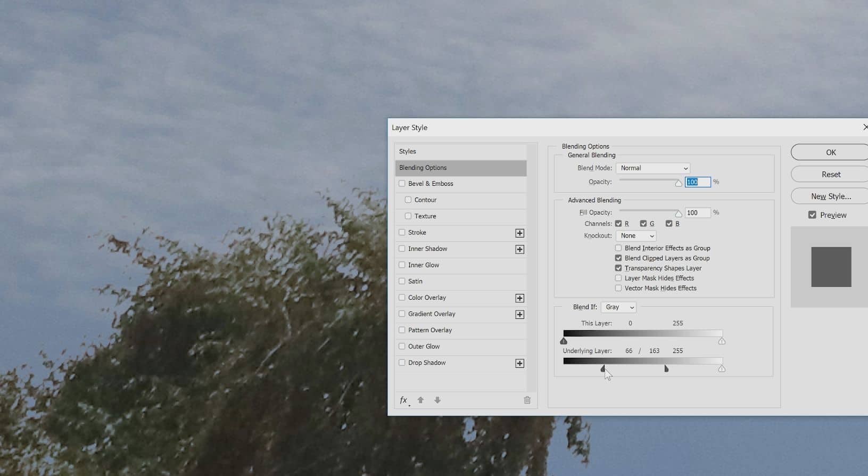Image resolution: width=868 pixels, height=476 pixels.
Task: Turn on the Satin checkbox
Action: 402,281
